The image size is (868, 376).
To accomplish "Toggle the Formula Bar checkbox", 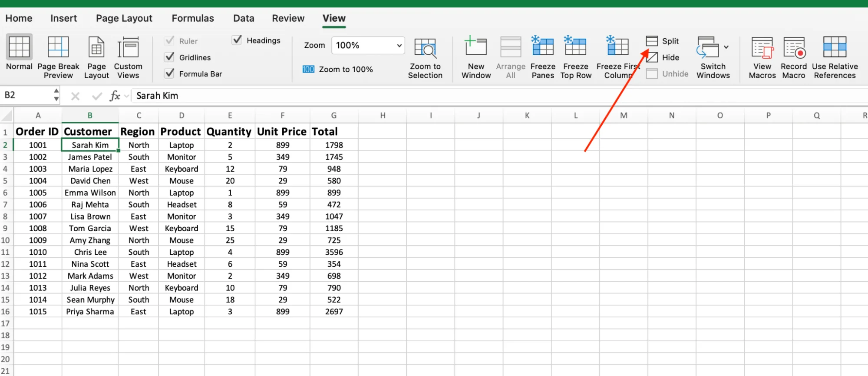I will (x=170, y=73).
